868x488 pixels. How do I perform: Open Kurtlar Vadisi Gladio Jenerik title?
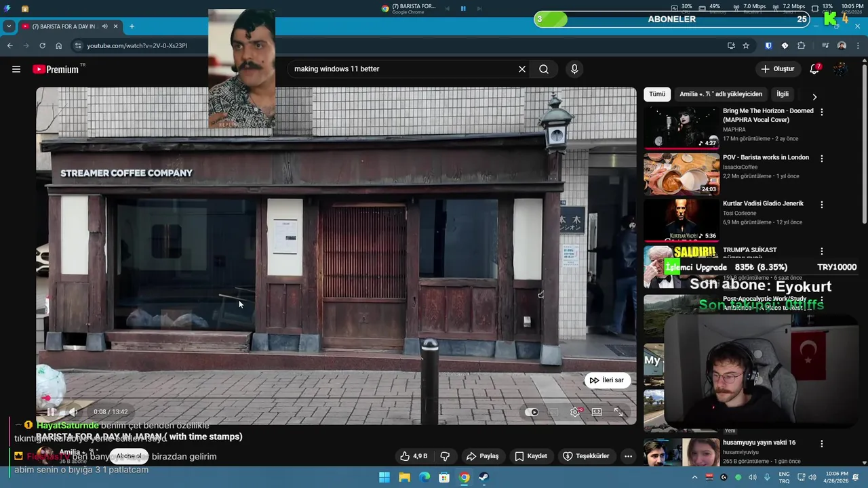[763, 203]
